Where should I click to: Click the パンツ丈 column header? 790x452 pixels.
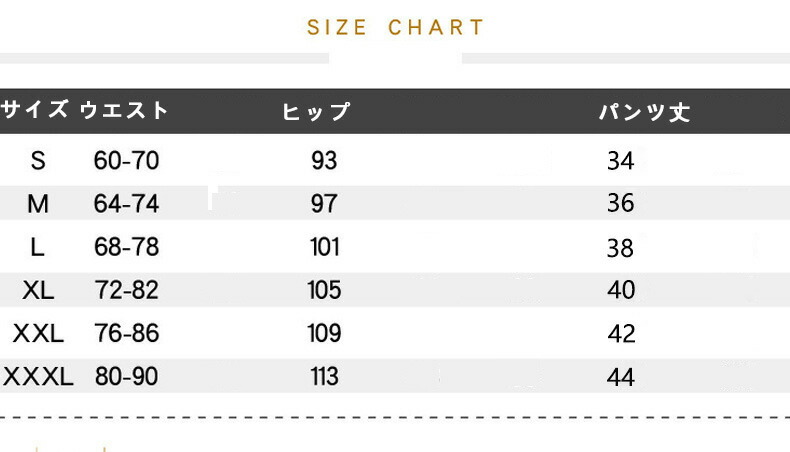point(645,111)
